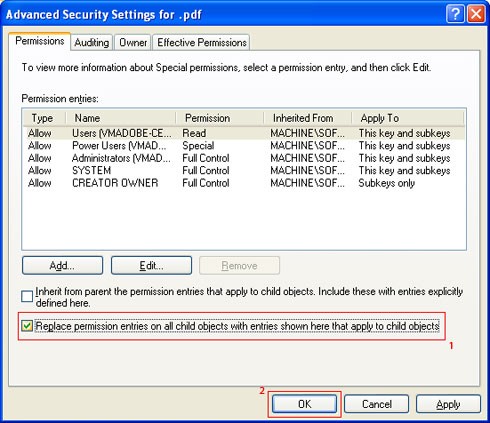This screenshot has height=423, width=490.
Task: Enable Inherit from parent permission entries checkbox
Action: [x=27, y=296]
